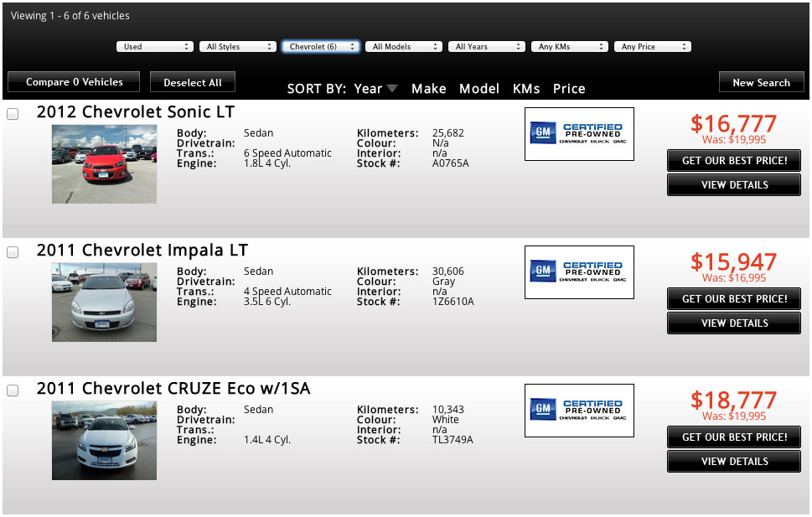Click the GM Certified badge for Impala LT
This screenshot has width=812, height=517.
(x=579, y=272)
